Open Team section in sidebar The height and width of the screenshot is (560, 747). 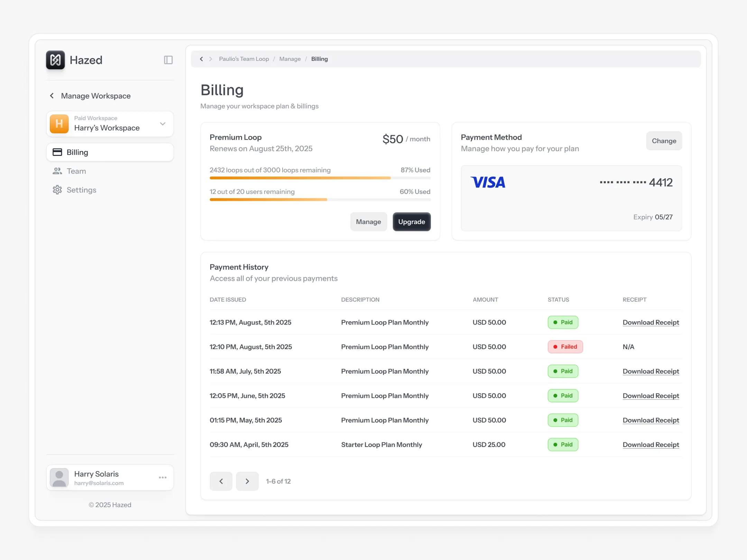(x=76, y=171)
